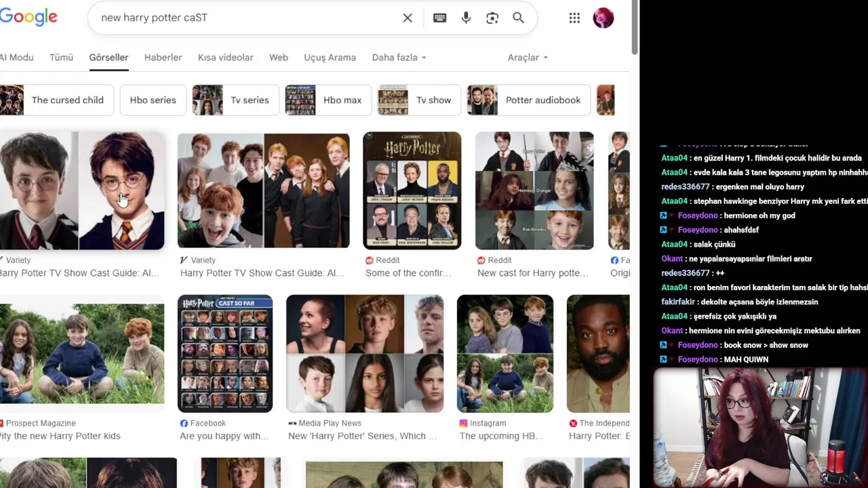
Task: Select the Tv show filter chip
Action: click(419, 100)
